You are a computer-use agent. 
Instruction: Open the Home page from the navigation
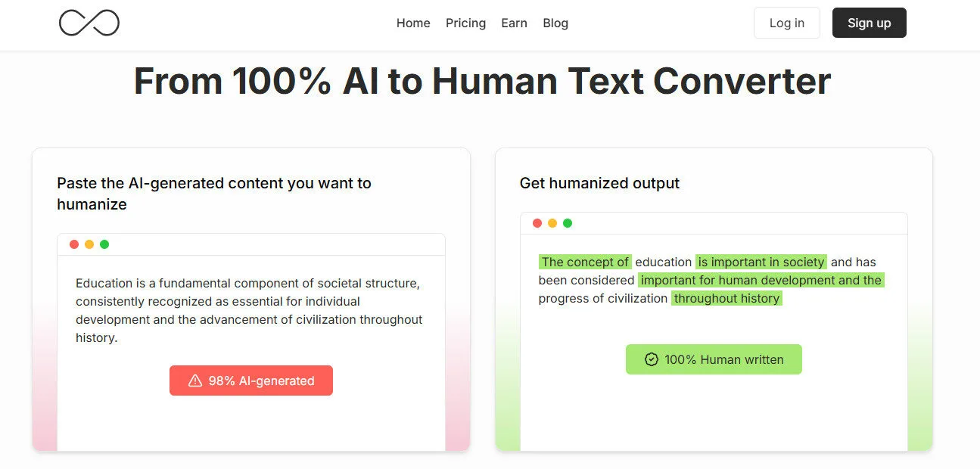point(413,23)
